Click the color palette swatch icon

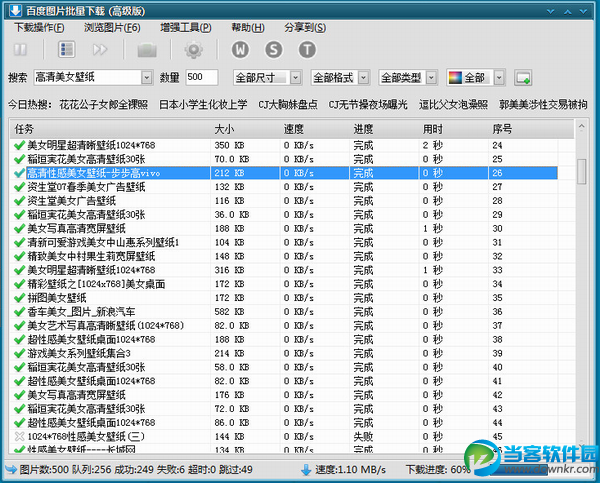[455, 78]
